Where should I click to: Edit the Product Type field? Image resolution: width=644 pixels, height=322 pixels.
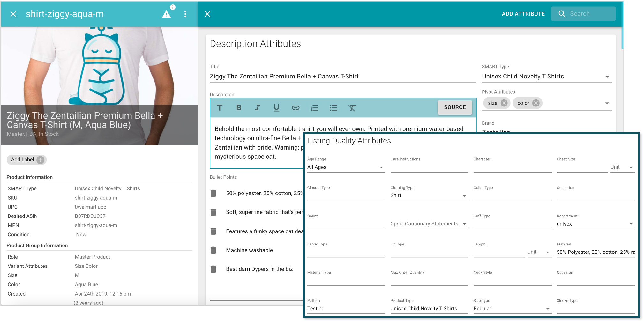(429, 309)
